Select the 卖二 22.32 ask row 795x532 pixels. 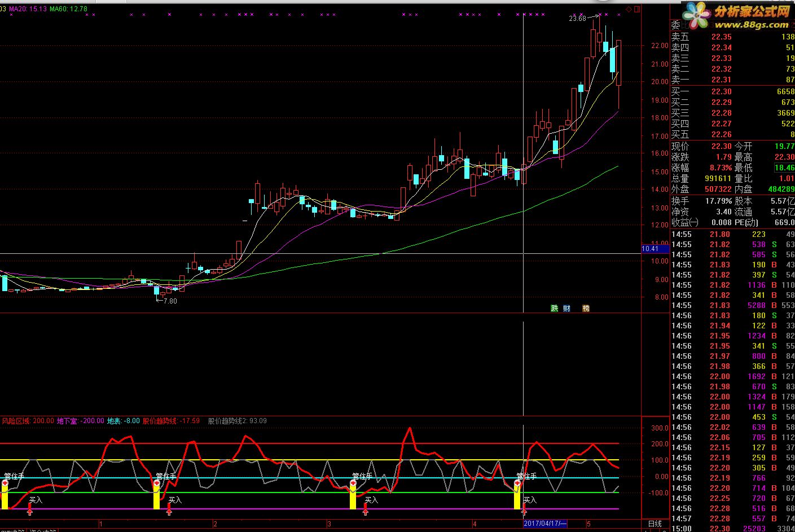click(732, 69)
